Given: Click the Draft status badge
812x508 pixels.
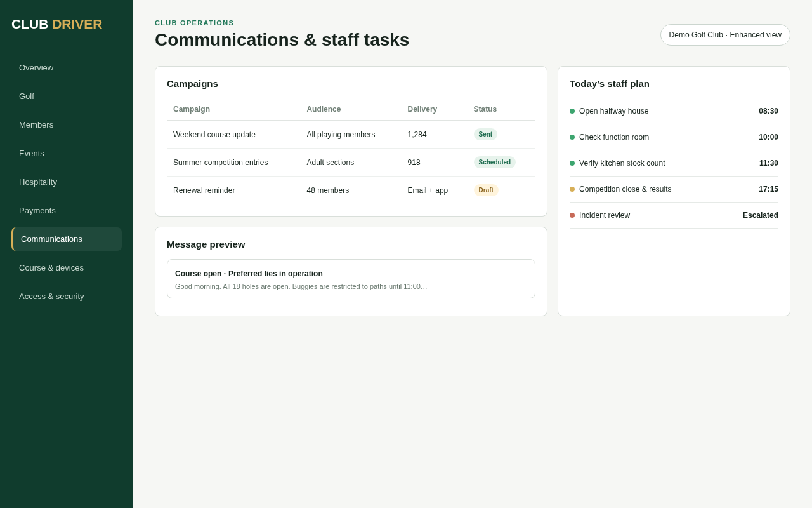Looking at the screenshot, I should click(486, 190).
